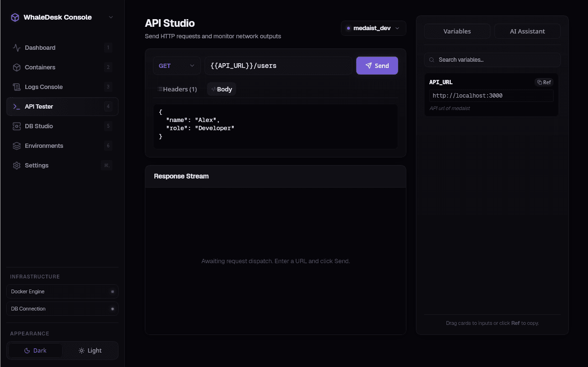This screenshot has height=367, width=588.
Task: Click inside the JSON body editor
Action: coord(275,126)
